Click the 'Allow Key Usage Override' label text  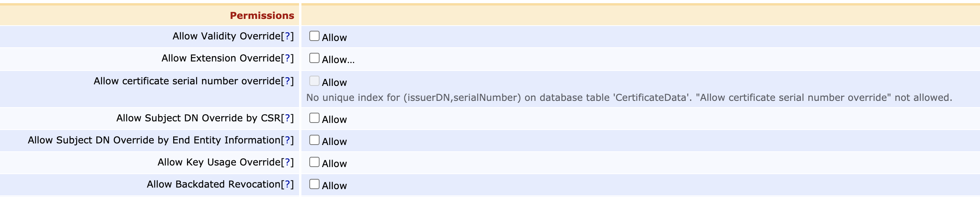pyautogui.click(x=219, y=162)
